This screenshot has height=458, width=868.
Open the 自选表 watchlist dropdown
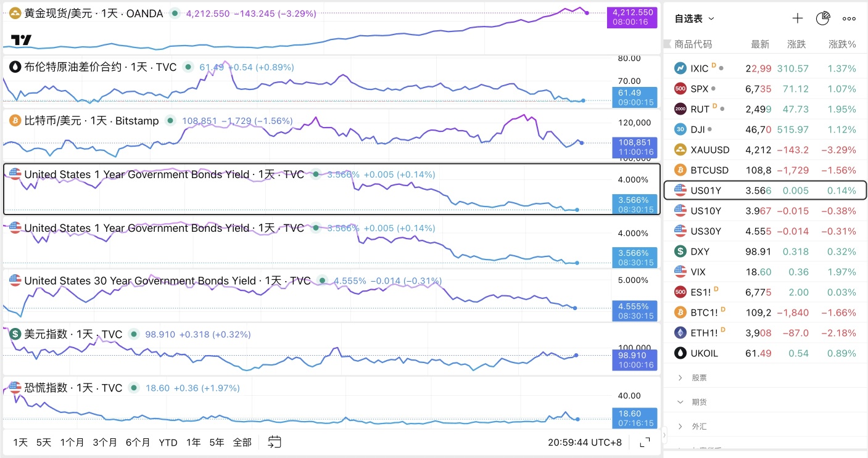(694, 18)
